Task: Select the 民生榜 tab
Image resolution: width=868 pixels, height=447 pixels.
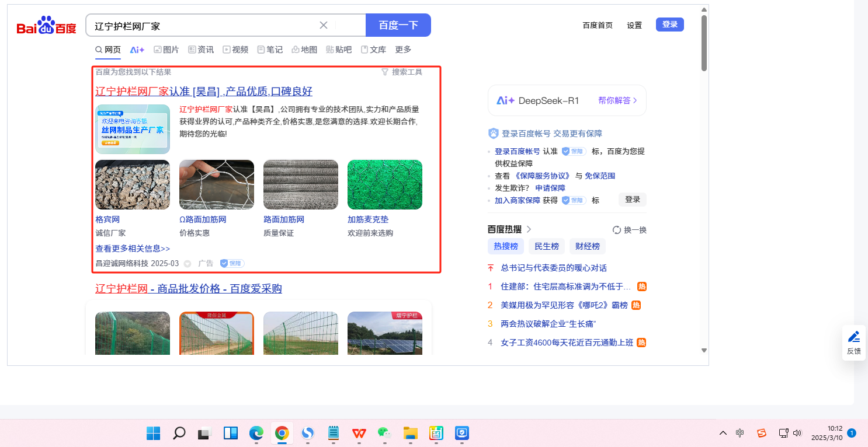Action: point(547,246)
